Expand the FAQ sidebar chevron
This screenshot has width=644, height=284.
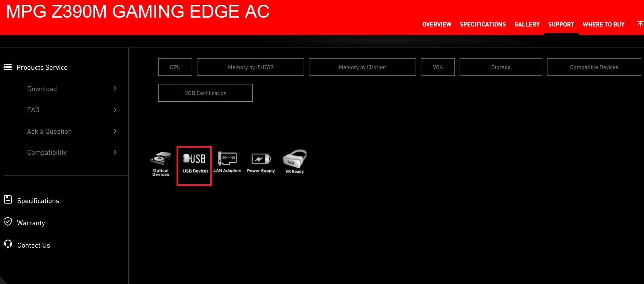(x=115, y=110)
